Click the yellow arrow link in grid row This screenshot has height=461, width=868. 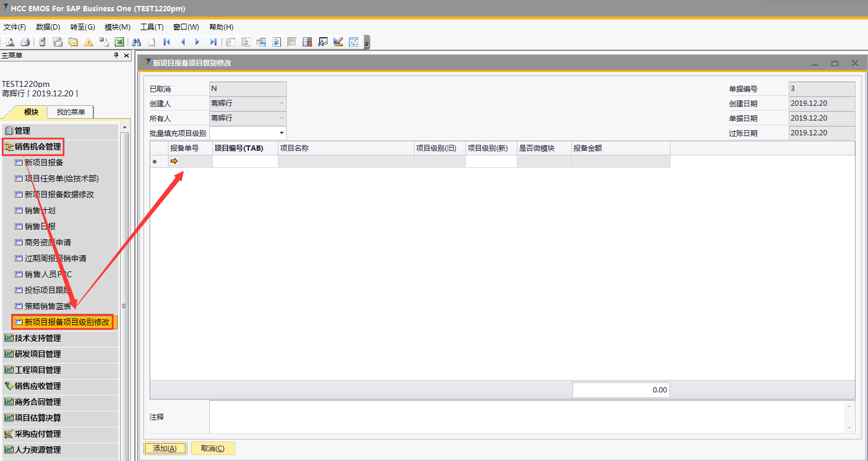174,161
